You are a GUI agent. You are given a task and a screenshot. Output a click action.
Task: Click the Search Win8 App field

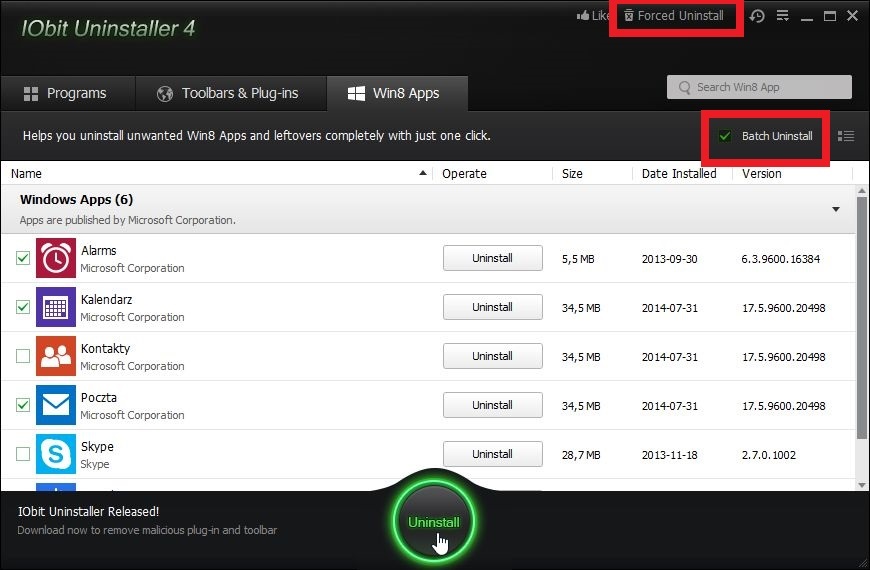(759, 87)
